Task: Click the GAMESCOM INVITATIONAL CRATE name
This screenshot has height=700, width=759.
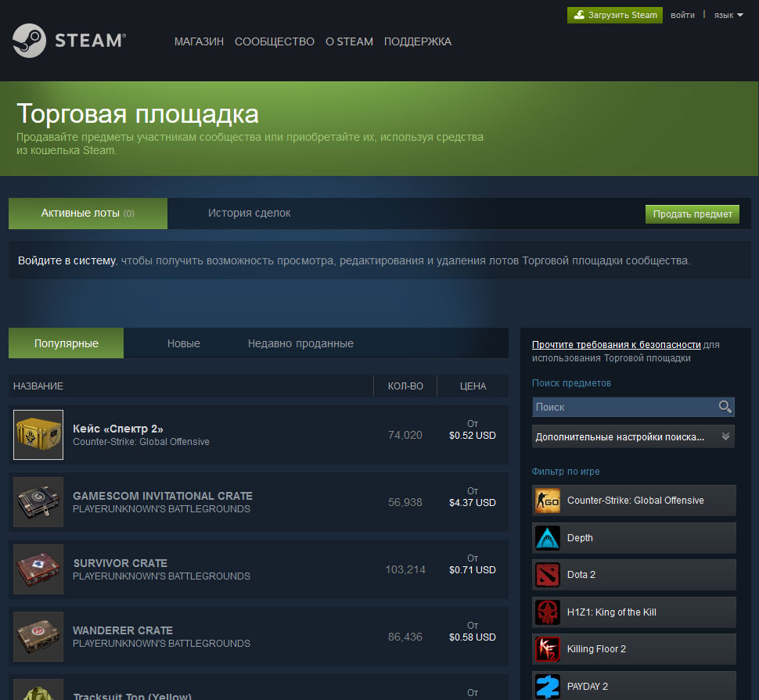Action: (x=163, y=496)
